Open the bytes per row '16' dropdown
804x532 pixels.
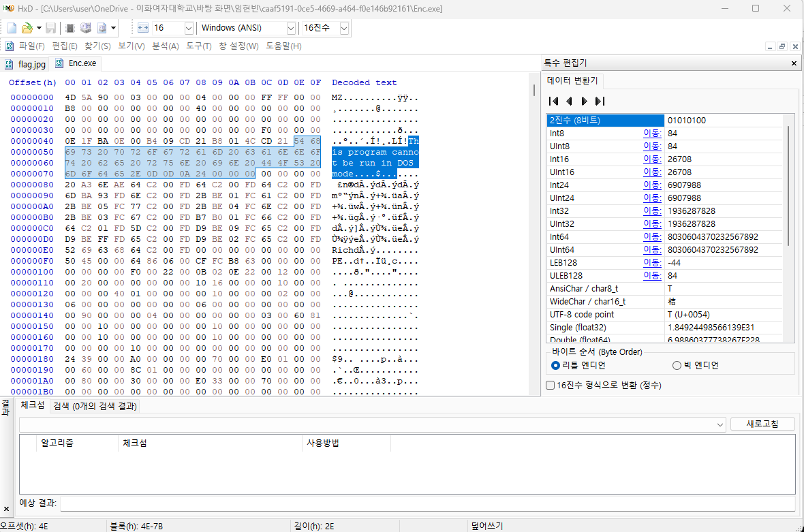coord(189,28)
